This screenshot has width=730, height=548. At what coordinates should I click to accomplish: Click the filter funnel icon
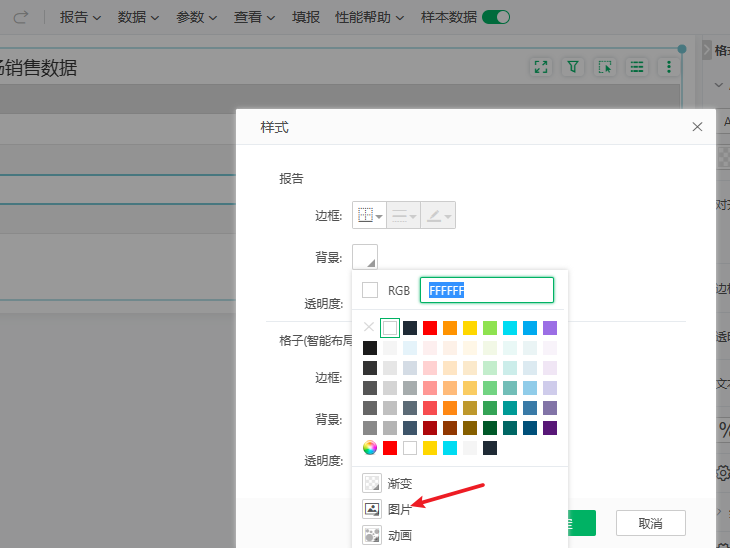573,67
